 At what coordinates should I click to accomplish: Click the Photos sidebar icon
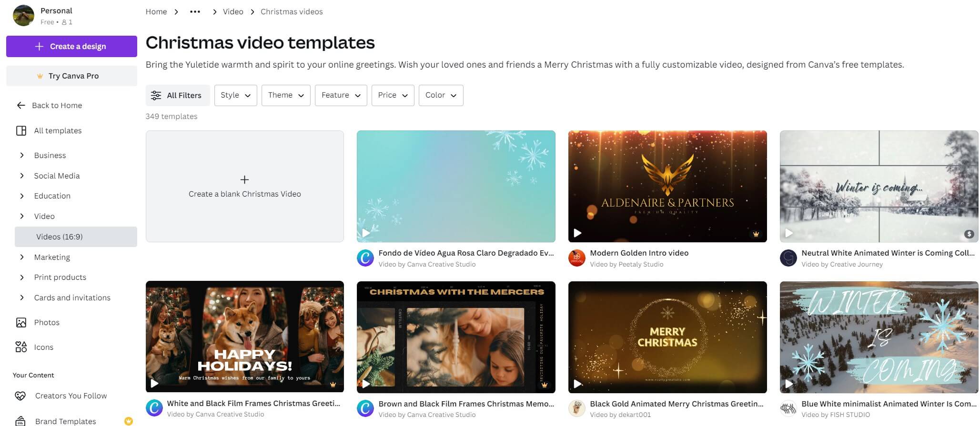[x=21, y=322]
